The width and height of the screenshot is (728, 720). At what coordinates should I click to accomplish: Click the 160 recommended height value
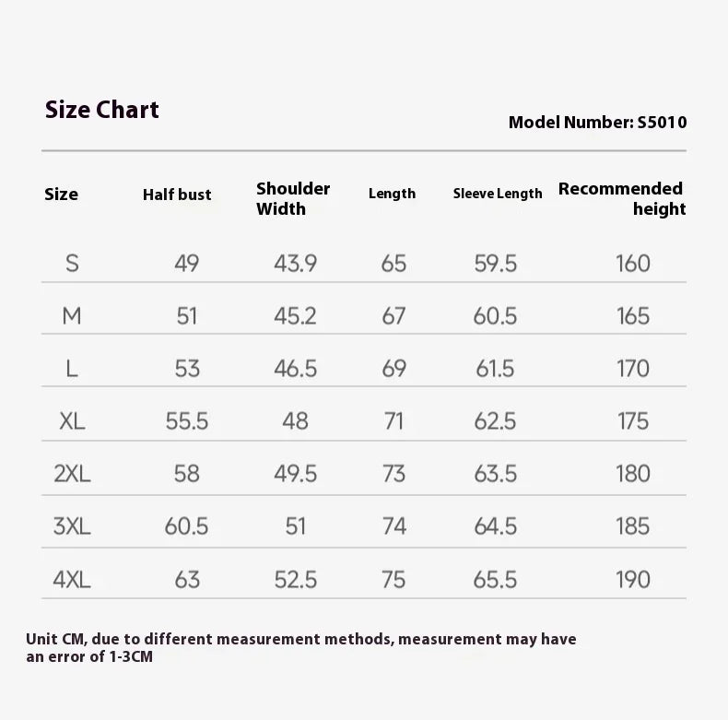(633, 264)
